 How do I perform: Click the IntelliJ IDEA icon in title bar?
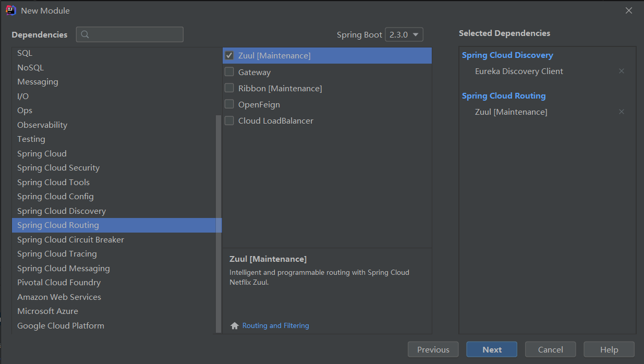coord(10,10)
